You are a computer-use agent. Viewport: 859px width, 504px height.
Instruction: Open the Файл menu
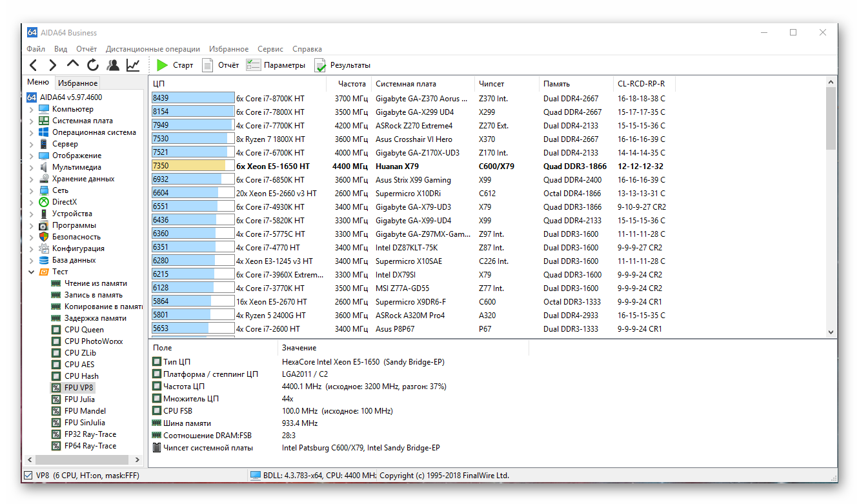(x=35, y=49)
